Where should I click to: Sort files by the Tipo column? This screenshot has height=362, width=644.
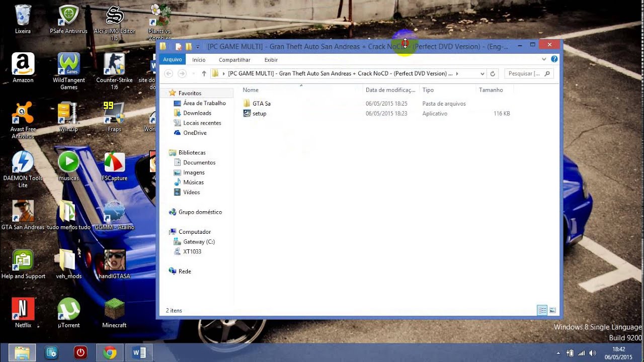pyautogui.click(x=428, y=90)
